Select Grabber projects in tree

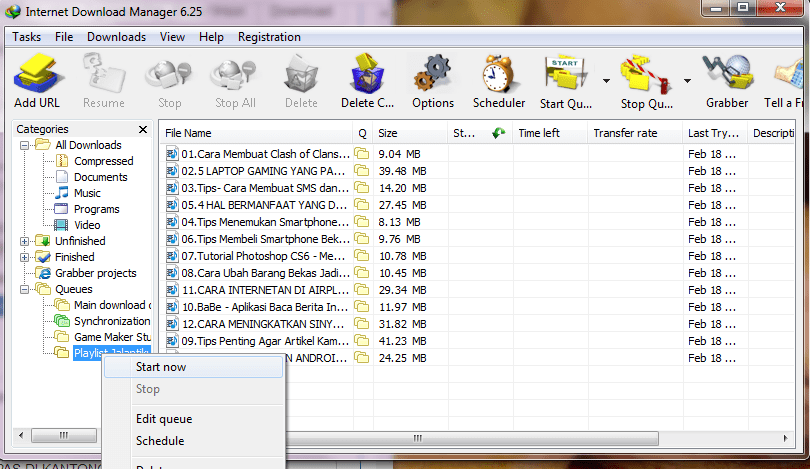pyautogui.click(x=96, y=273)
